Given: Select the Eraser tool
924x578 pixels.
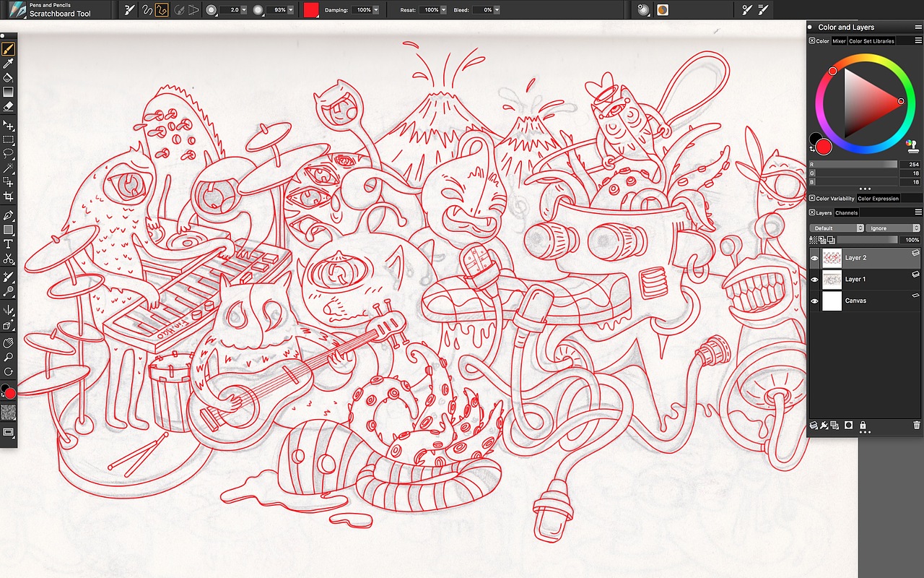Looking at the screenshot, I should coord(9,105).
